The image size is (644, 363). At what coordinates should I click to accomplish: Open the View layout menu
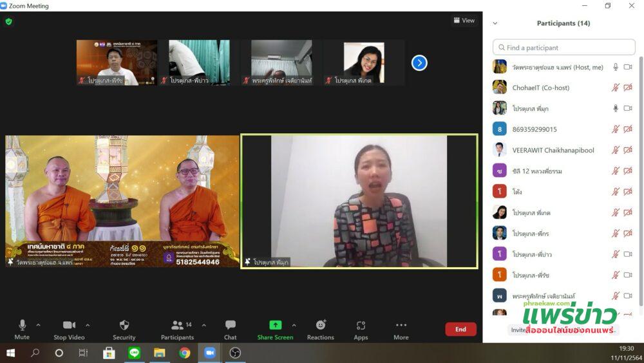click(464, 21)
